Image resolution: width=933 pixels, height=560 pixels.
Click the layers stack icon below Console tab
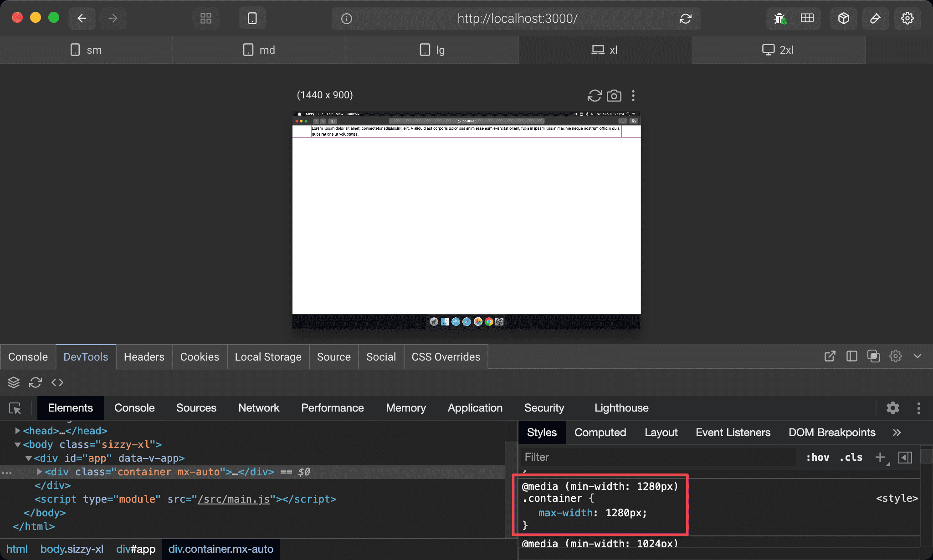14,382
